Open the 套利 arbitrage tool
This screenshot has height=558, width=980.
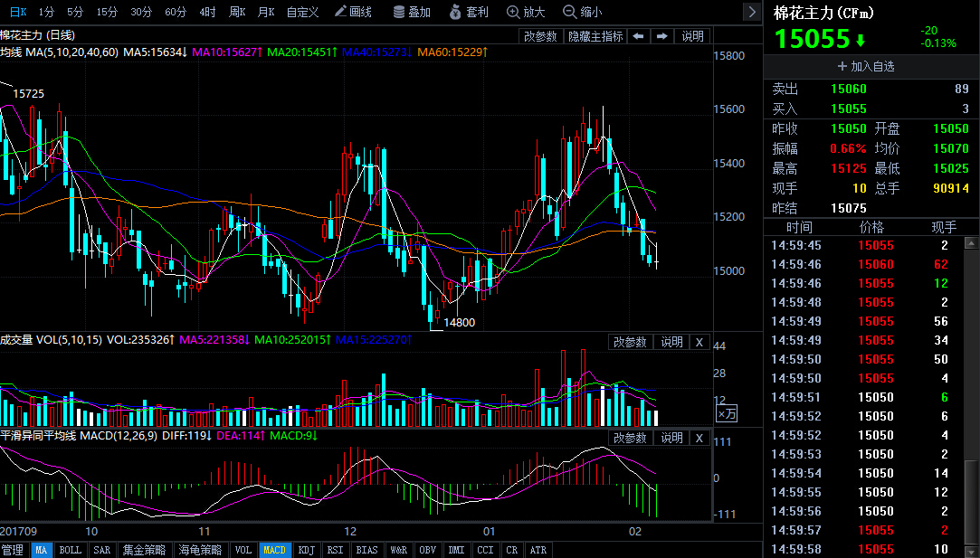[469, 12]
